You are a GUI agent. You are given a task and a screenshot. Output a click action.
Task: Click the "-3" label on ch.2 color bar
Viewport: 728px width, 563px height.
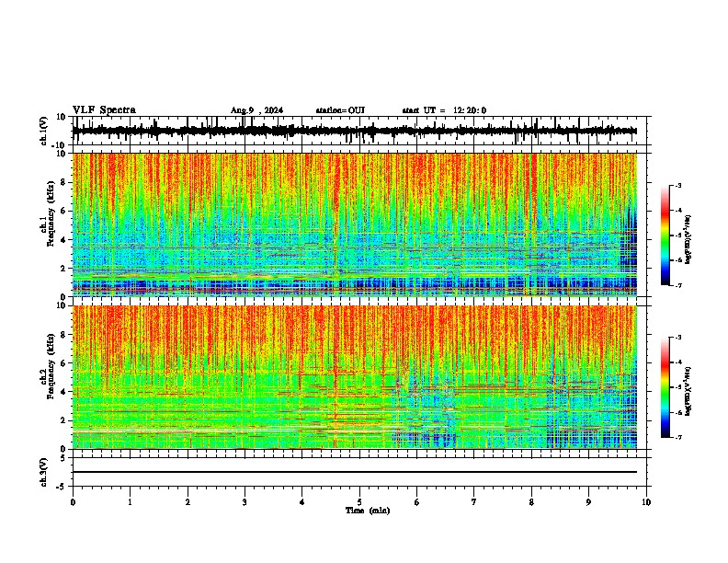click(677, 338)
